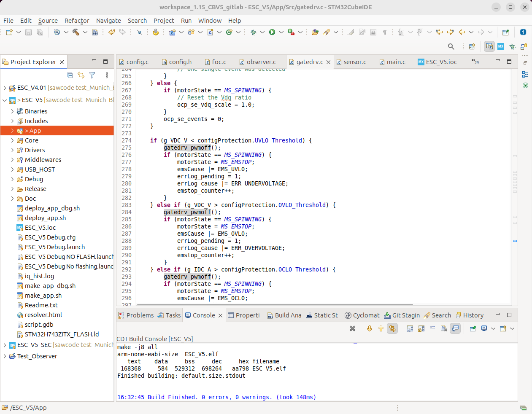Viewport: 532px width, 414px height.
Task: Collapse all in Project Explorer
Action: coord(70,75)
